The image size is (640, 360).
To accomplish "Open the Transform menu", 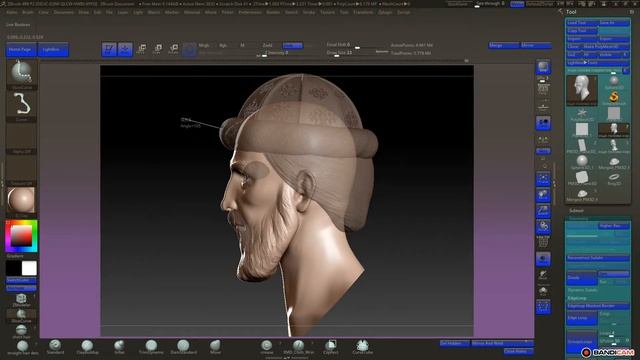I will [363, 12].
